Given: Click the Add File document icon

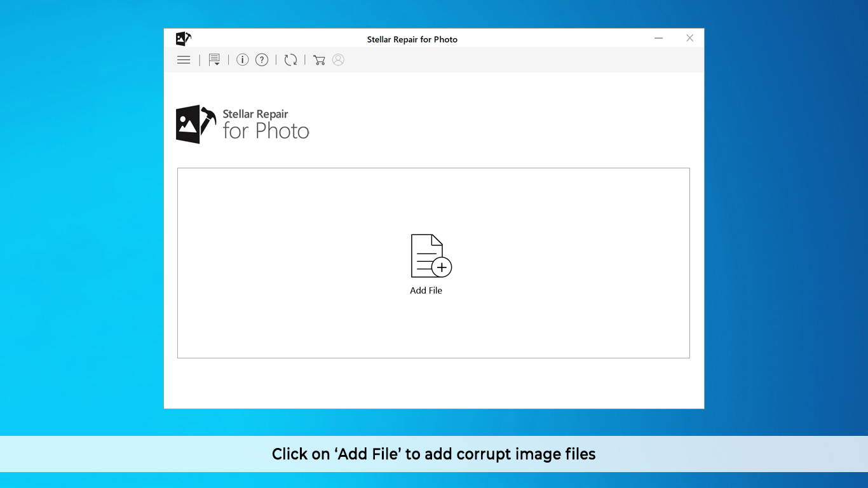Looking at the screenshot, I should 426,255.
